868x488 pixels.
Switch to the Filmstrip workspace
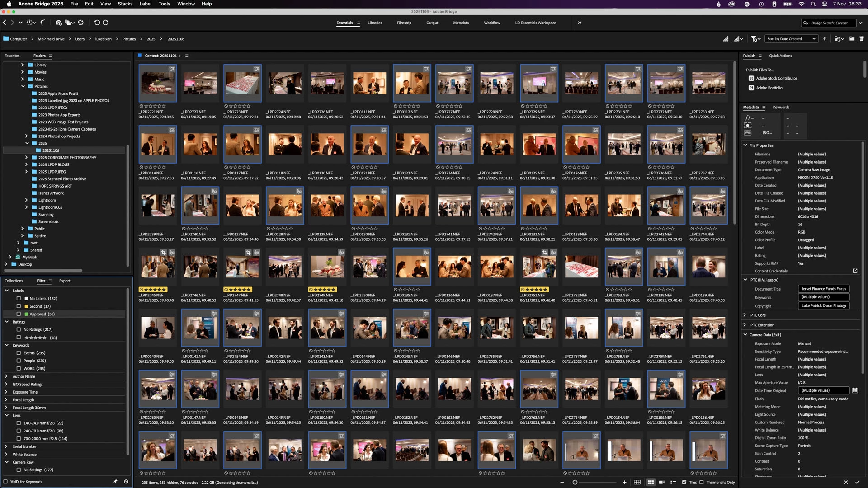tap(404, 23)
